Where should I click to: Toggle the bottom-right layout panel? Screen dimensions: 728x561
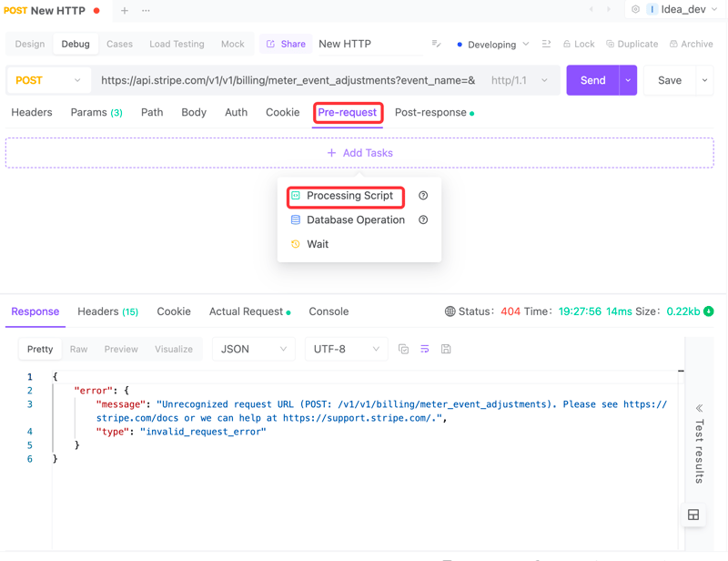pyautogui.click(x=693, y=515)
